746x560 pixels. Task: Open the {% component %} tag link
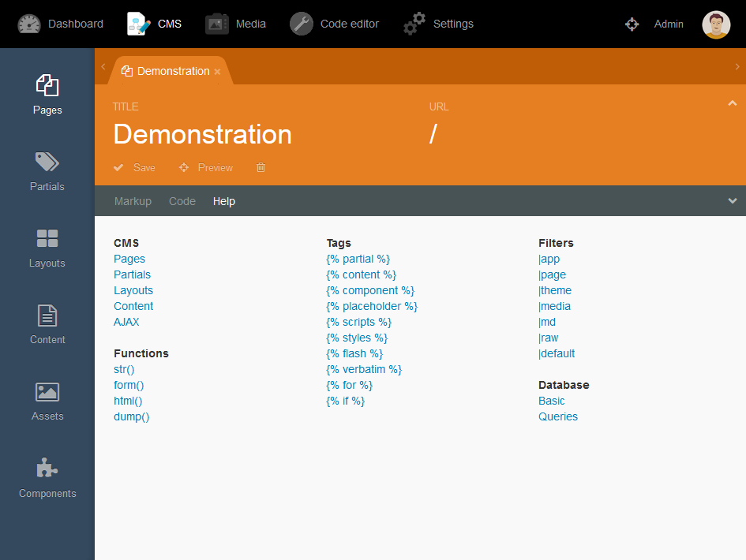click(x=370, y=290)
